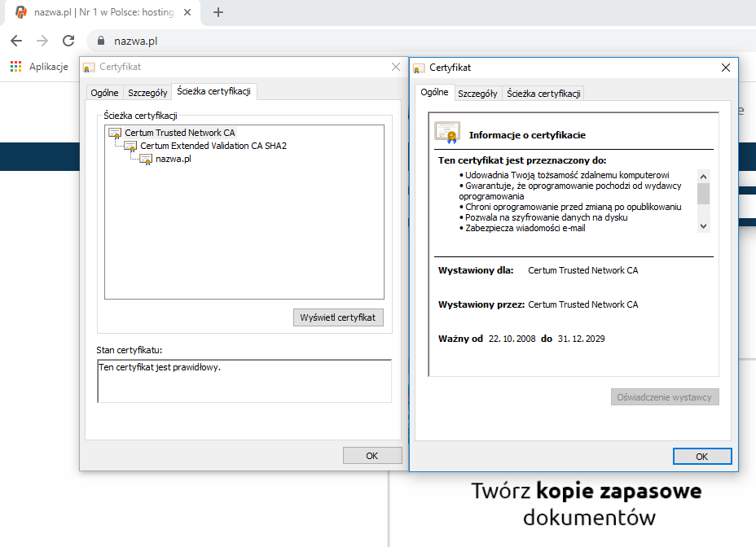This screenshot has width=756, height=547.
Task: Click the Aplikacje bookmarks label
Action: point(49,67)
